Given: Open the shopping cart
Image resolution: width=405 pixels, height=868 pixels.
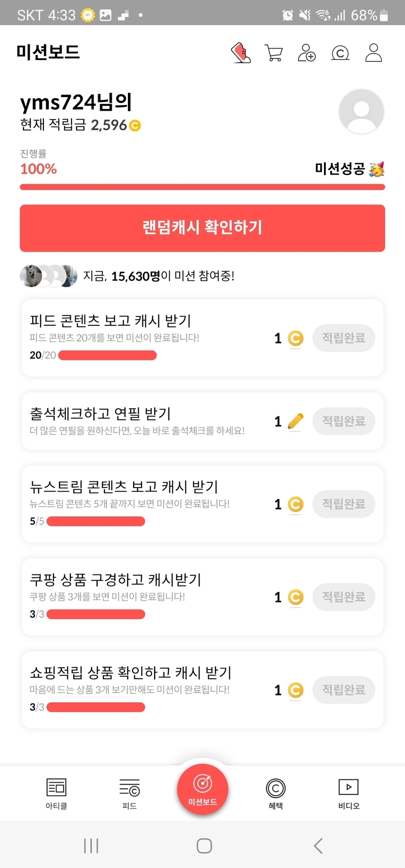Looking at the screenshot, I should (x=273, y=53).
